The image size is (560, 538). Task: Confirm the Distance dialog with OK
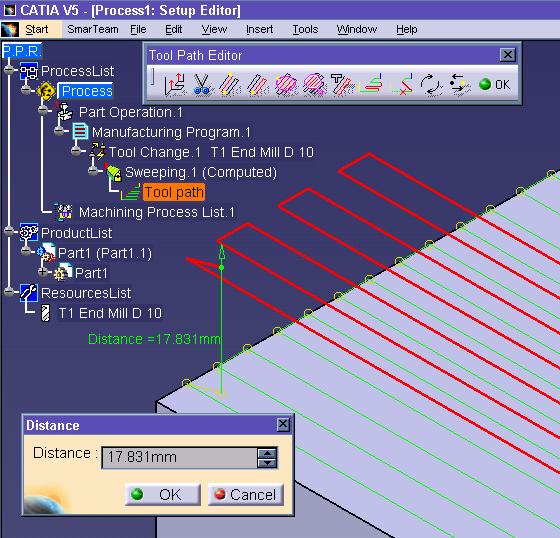pos(163,494)
